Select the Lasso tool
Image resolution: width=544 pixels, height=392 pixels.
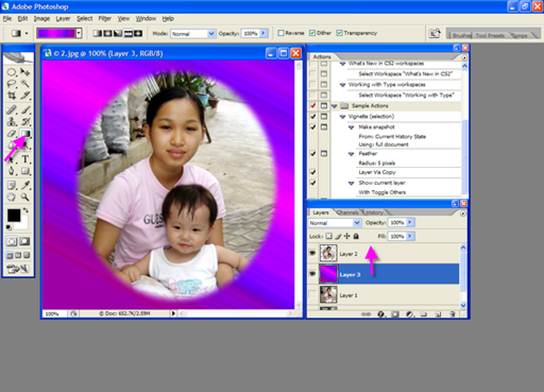pyautogui.click(x=11, y=84)
